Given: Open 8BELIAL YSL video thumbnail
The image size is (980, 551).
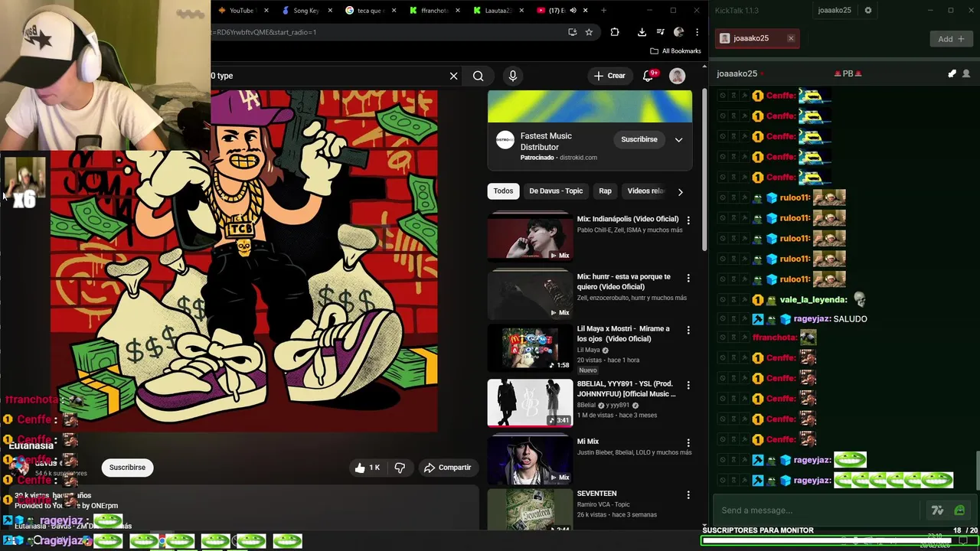Looking at the screenshot, I should coord(530,403).
